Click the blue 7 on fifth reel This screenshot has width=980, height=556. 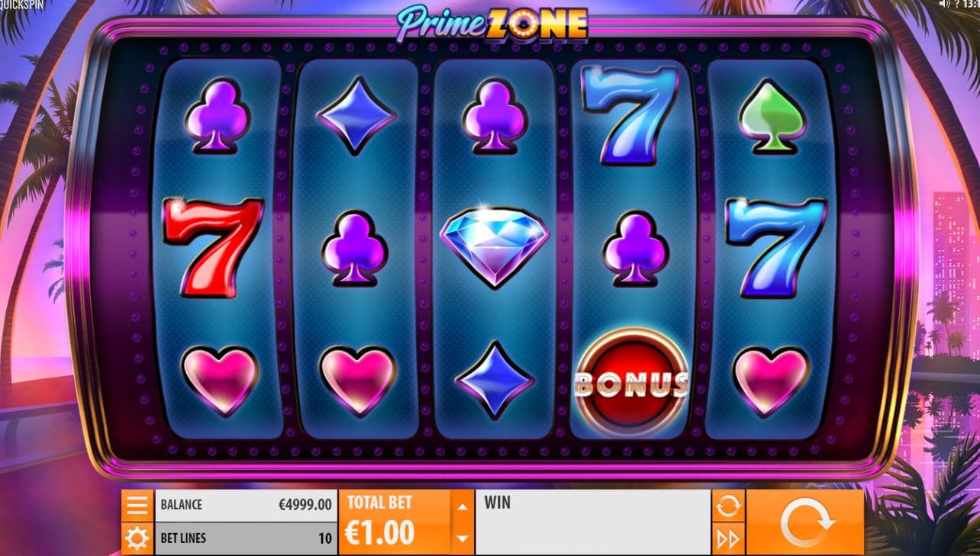tap(775, 246)
